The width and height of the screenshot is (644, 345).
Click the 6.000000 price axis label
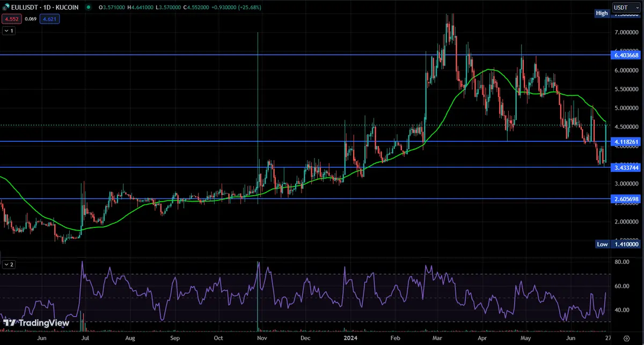pyautogui.click(x=626, y=70)
